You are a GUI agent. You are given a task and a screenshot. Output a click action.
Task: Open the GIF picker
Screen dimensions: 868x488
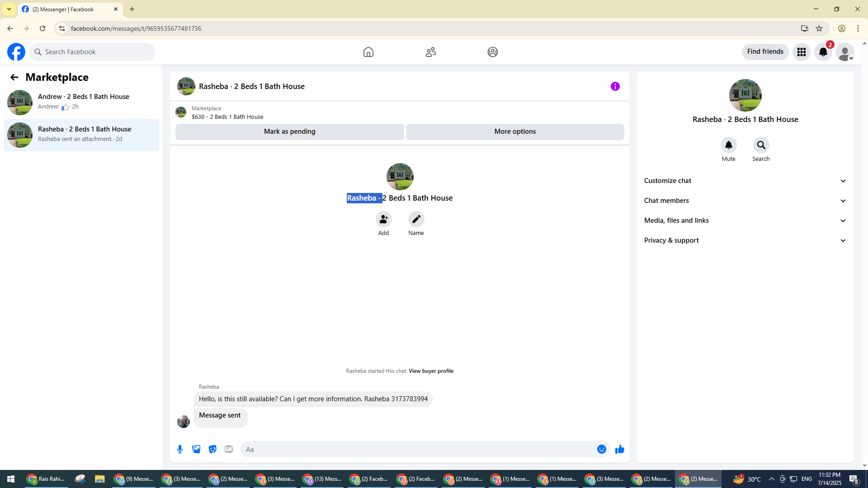tap(229, 449)
